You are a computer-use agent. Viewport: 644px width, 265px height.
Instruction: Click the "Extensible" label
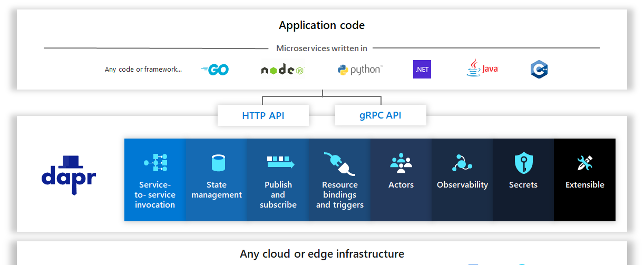pos(585,185)
